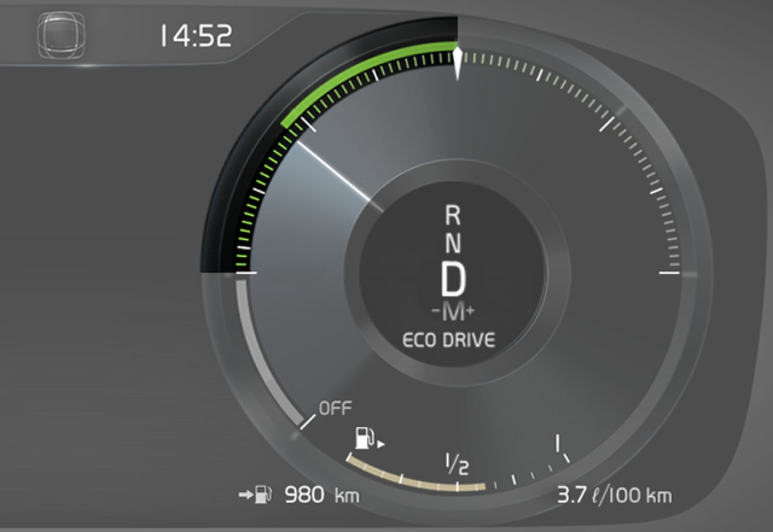Click the 980 km remaining range readout
Viewport: 773px width, 532px height.
pyautogui.click(x=321, y=495)
